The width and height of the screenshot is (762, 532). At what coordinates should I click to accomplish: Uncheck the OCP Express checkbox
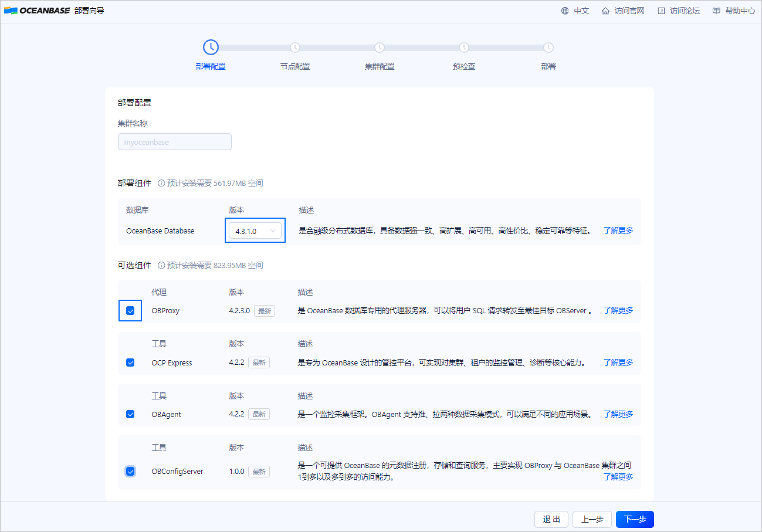pos(130,362)
